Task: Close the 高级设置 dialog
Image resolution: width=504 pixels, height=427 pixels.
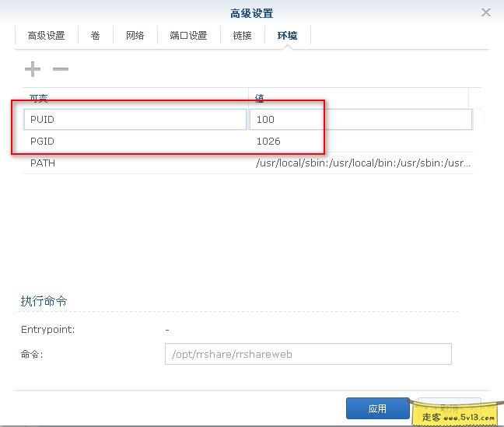Action: [x=485, y=12]
